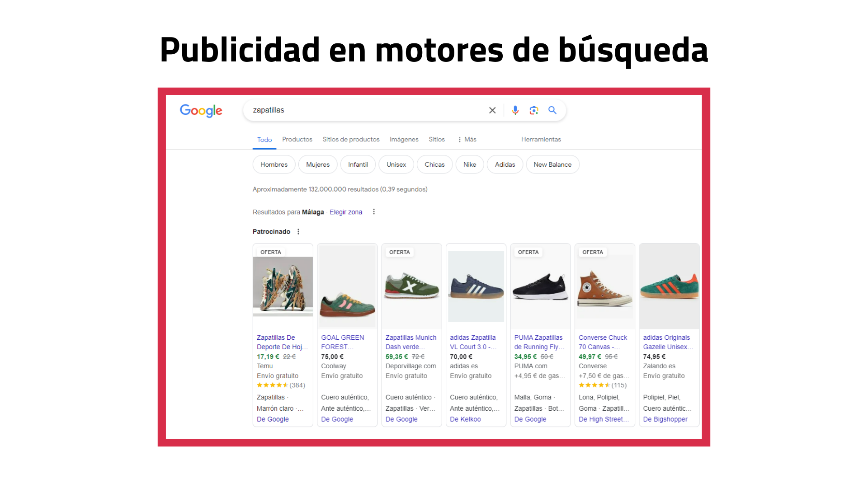Expand the Más menu
Image resolution: width=868 pixels, height=488 pixels.
click(467, 140)
